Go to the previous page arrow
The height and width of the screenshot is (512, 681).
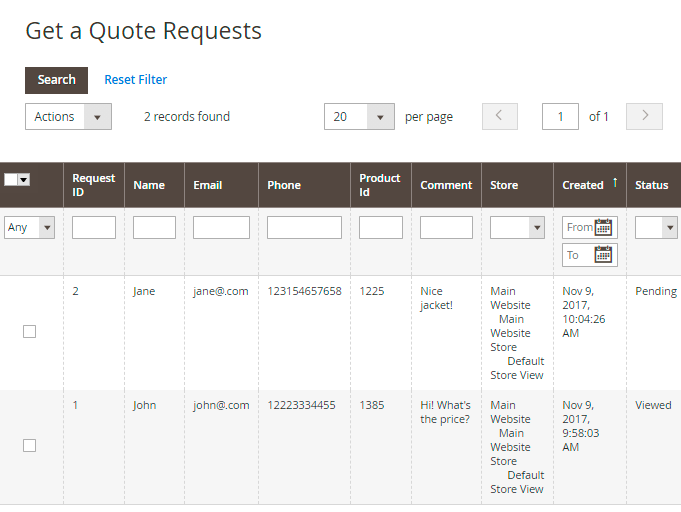(x=500, y=116)
